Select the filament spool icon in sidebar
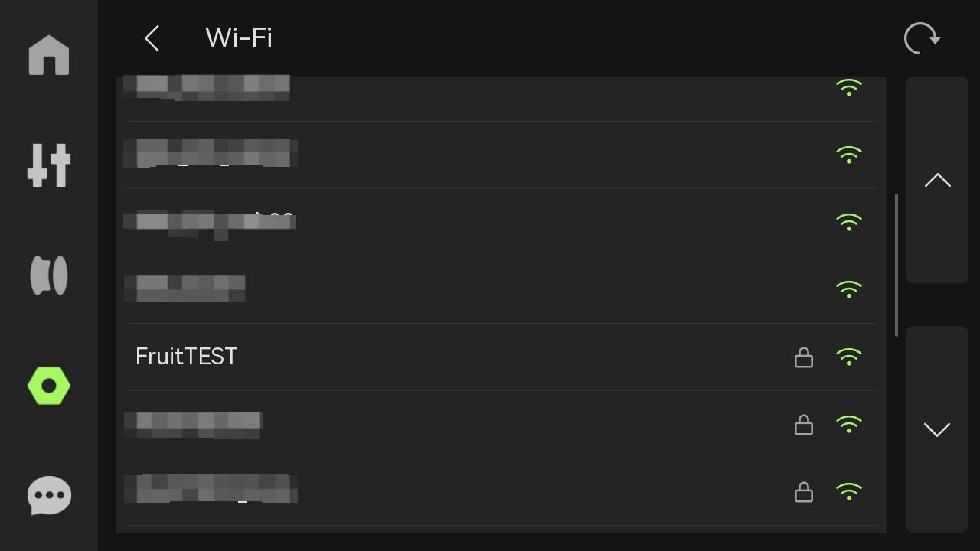This screenshot has width=980, height=551. [x=49, y=275]
